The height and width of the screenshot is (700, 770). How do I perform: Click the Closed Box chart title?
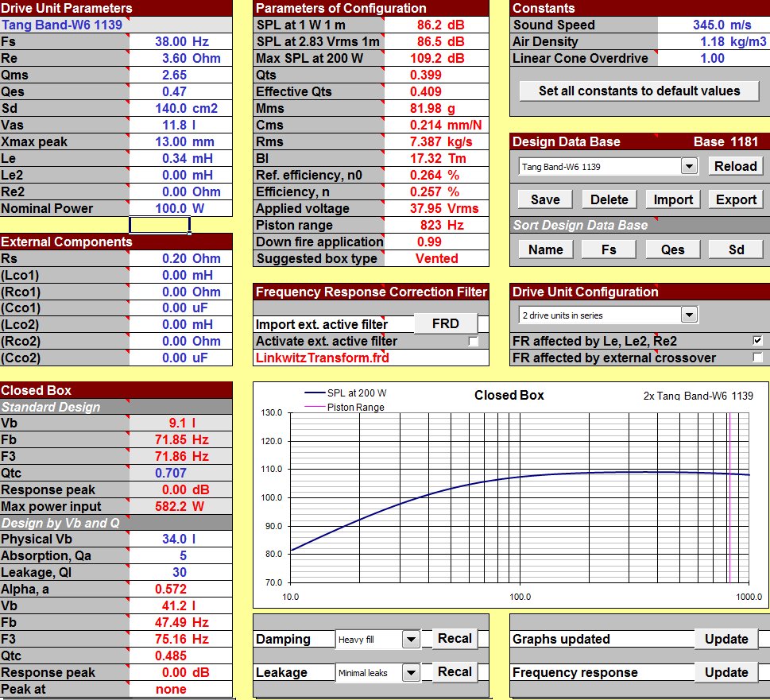click(x=509, y=395)
